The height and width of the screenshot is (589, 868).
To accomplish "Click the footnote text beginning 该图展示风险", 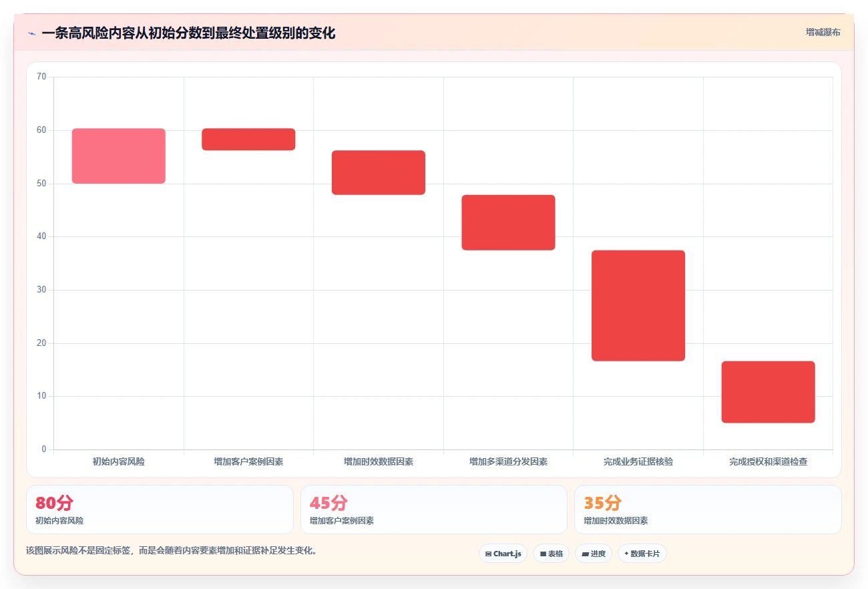I will [172, 551].
